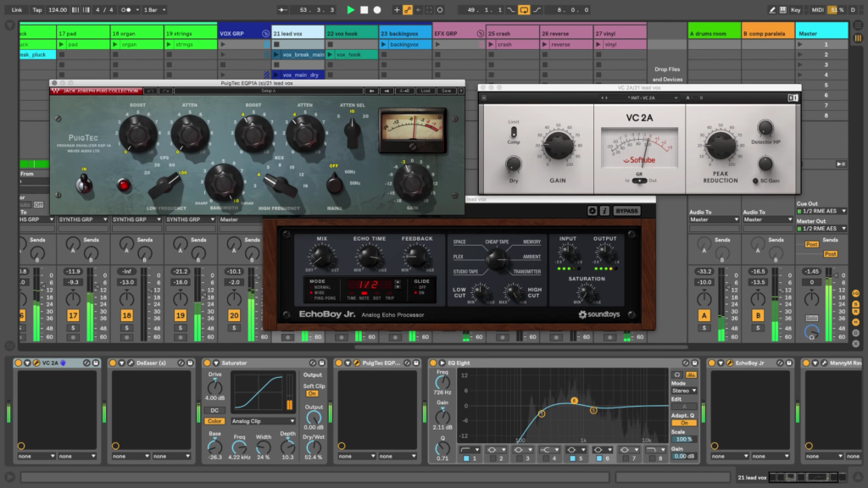This screenshot has height=488, width=868.
Task: Solo the A drums room return track
Action: [x=704, y=328]
